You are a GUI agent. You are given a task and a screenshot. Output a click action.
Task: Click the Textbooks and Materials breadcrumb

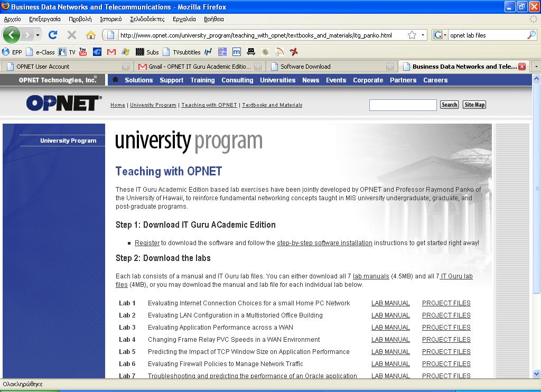coord(272,105)
